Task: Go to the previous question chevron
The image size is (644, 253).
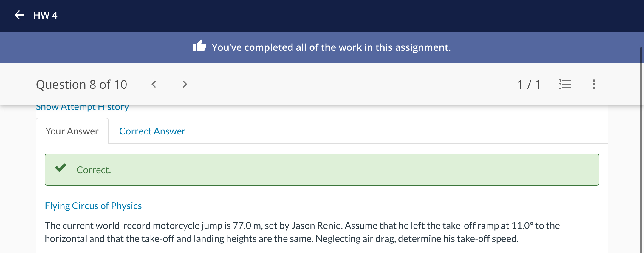Action: pos(154,85)
